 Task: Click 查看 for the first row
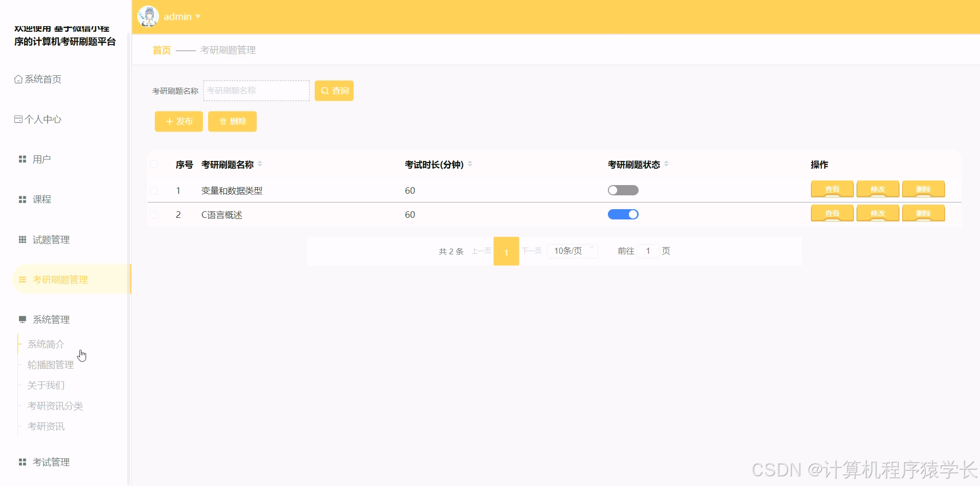pos(832,190)
